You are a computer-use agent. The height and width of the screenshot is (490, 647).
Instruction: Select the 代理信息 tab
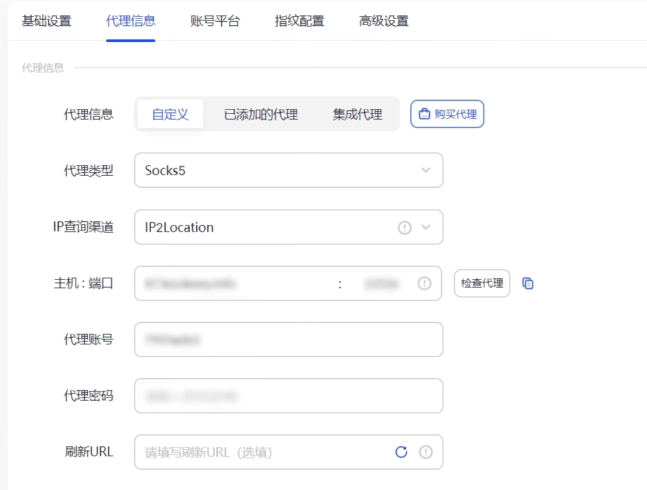130,21
